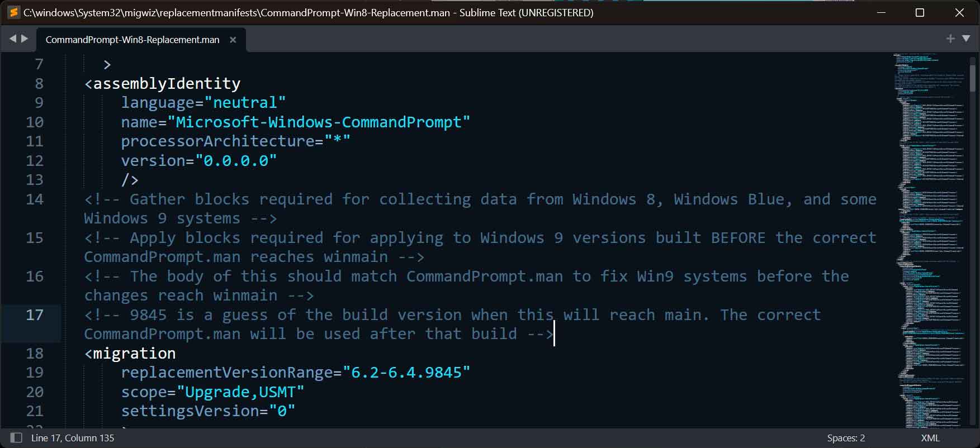
Task: Place cursor in "Microsoft-Windows-CommandPrompt" name value
Action: point(319,122)
